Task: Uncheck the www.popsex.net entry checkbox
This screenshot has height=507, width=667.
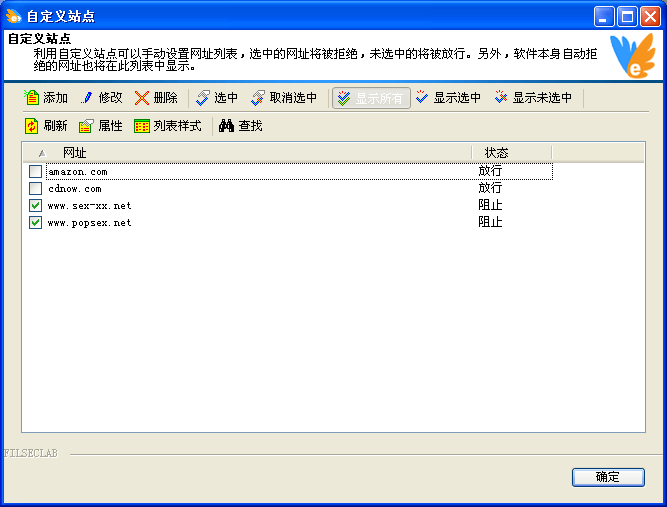Action: pos(36,223)
